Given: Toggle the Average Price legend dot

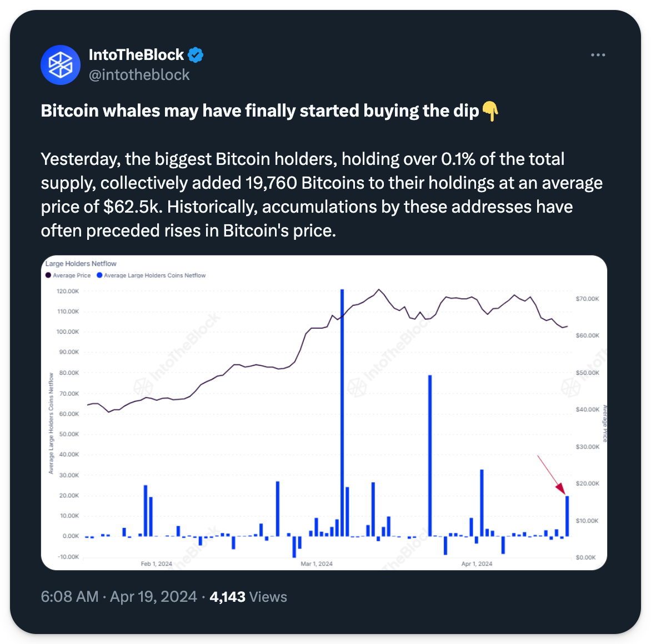Looking at the screenshot, I should pyautogui.click(x=48, y=275).
